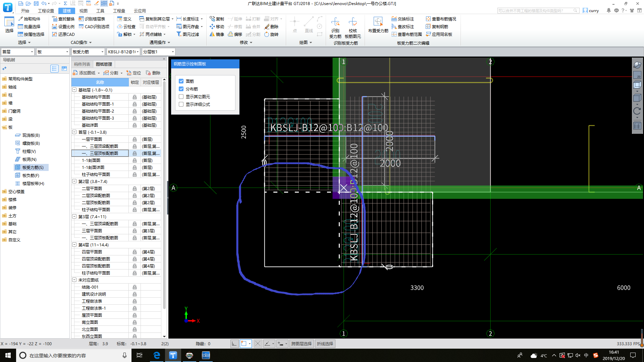The width and height of the screenshot is (644, 362).
Task: Click the 拾取构件 pick component tool
Action: (x=29, y=19)
